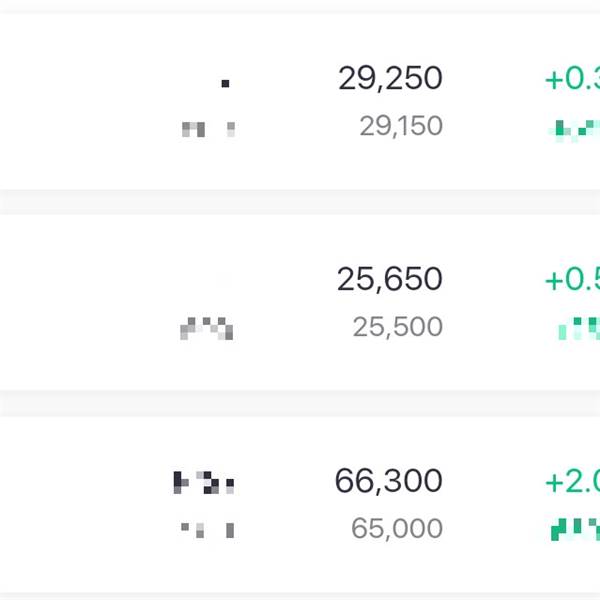Click the blurred gray label left of 25,500
The height and width of the screenshot is (600, 600).
(x=206, y=327)
